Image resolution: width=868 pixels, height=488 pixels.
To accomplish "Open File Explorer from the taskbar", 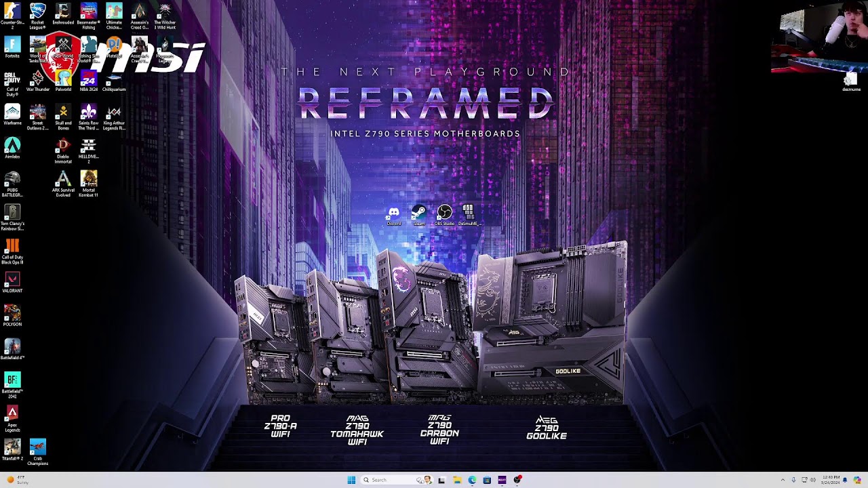I will (457, 480).
